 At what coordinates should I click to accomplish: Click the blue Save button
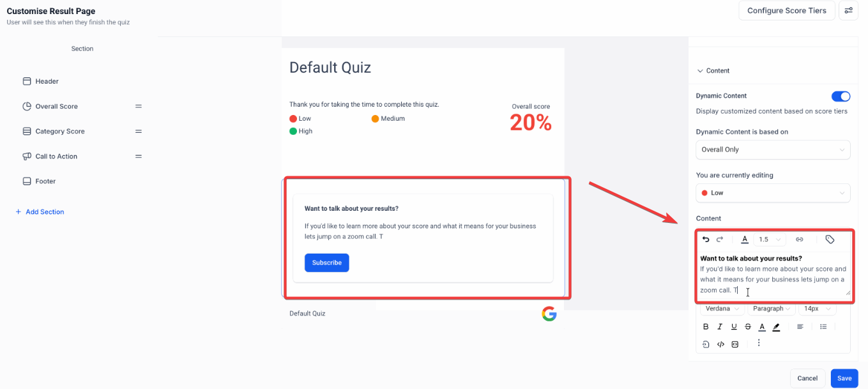click(x=844, y=378)
